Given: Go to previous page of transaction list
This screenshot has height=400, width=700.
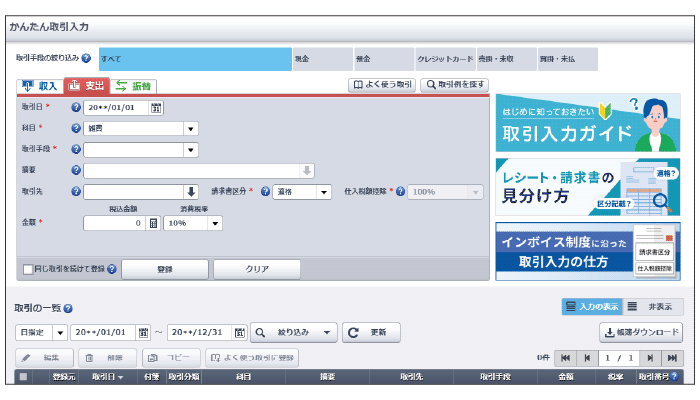Looking at the screenshot, I should pyautogui.click(x=587, y=358).
